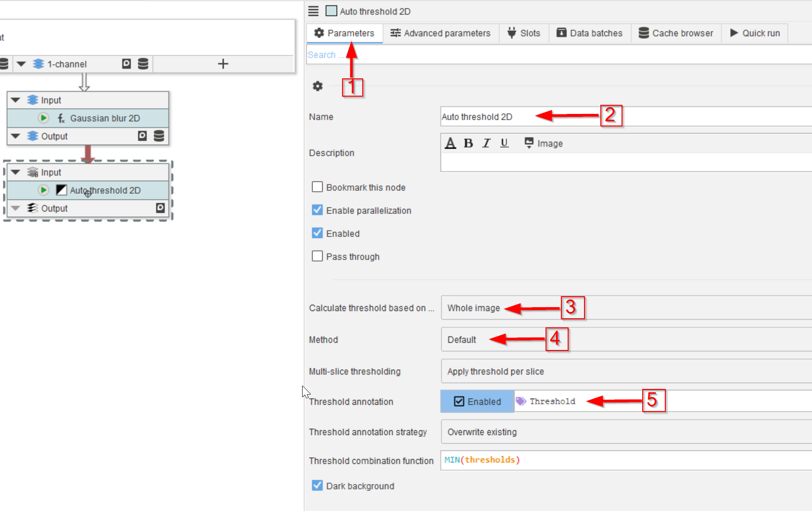Open Multi-slice thresholding dropdown
The image size is (812, 511).
point(625,372)
